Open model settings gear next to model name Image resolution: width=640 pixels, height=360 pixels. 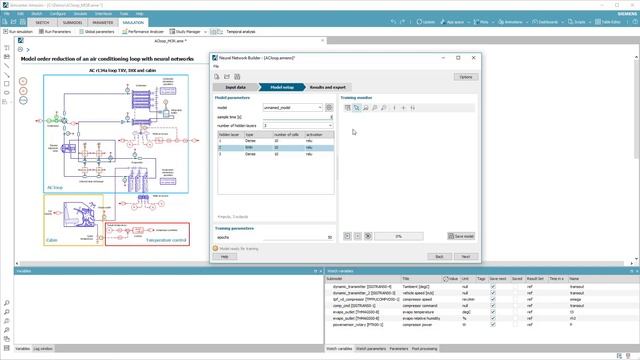329,107
